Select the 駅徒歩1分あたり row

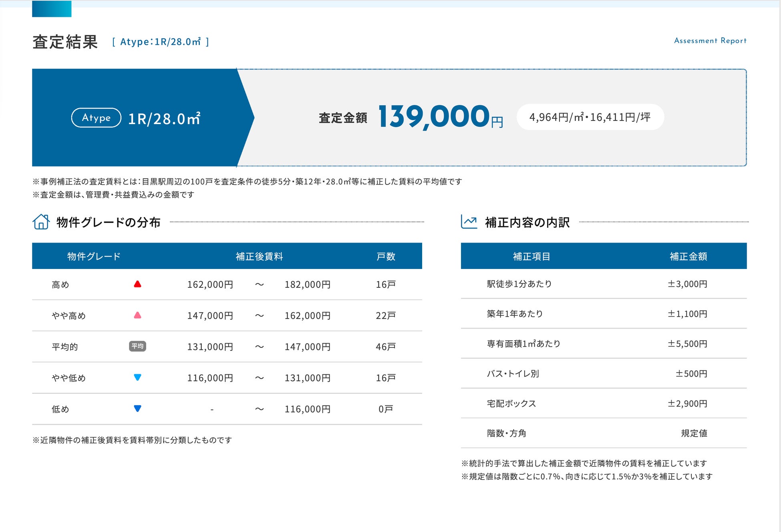[519, 284]
